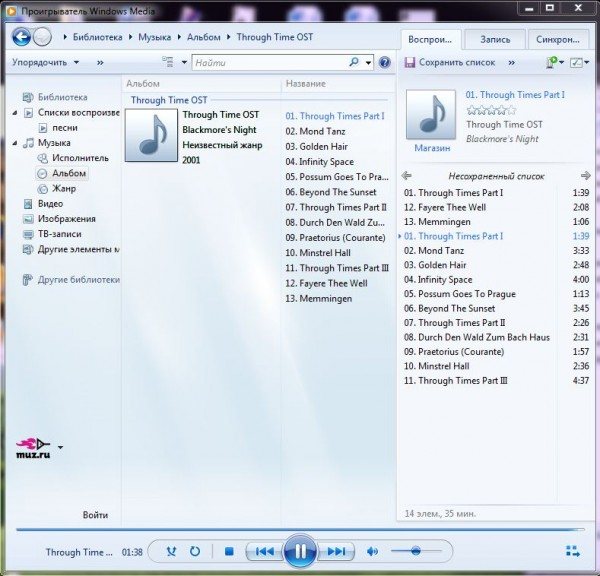Click the Магазин link under album art

coord(432,148)
